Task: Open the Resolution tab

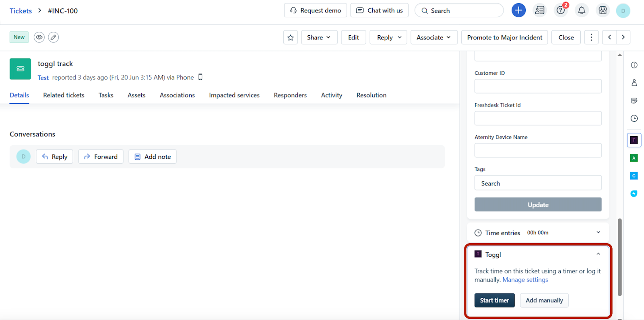Action: 372,95
